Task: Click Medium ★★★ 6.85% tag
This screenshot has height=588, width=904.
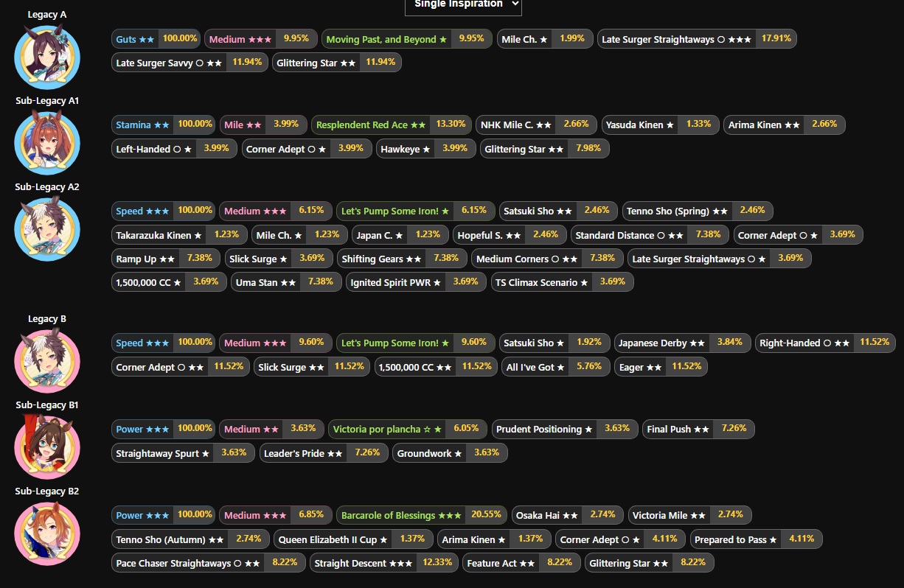Action: [276, 514]
